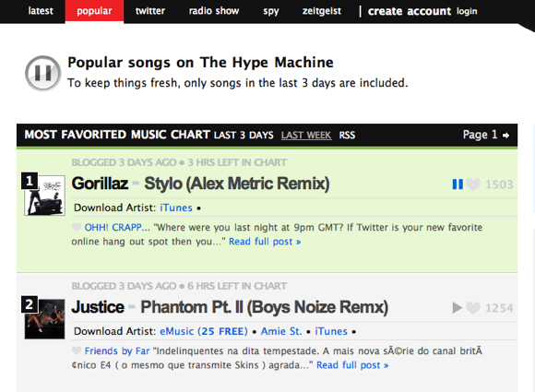Pause playback with the large round pause button
Viewport: 535px width, 392px height.
tap(43, 73)
